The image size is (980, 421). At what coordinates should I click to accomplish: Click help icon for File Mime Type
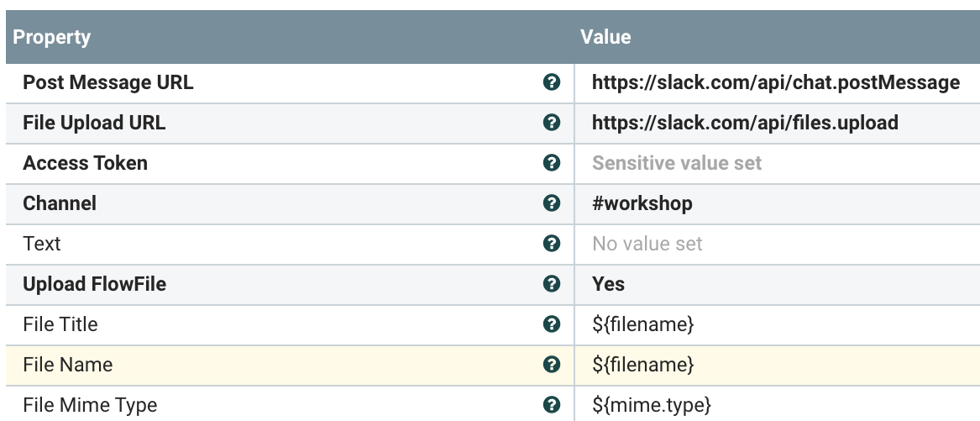(x=552, y=405)
